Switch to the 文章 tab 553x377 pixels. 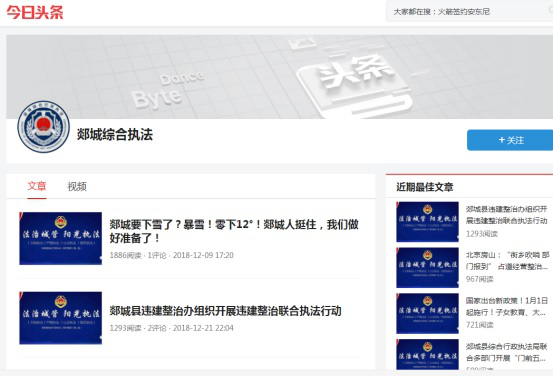[x=37, y=186]
